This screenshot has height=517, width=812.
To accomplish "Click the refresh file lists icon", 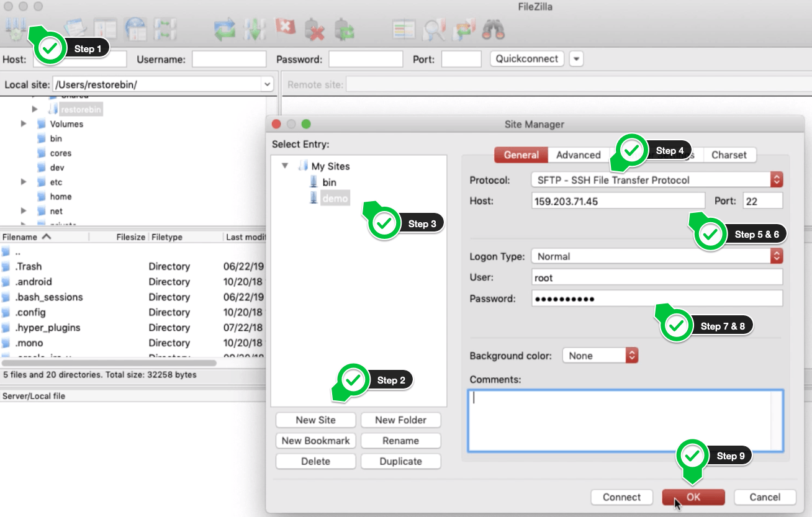I will pyautogui.click(x=224, y=29).
